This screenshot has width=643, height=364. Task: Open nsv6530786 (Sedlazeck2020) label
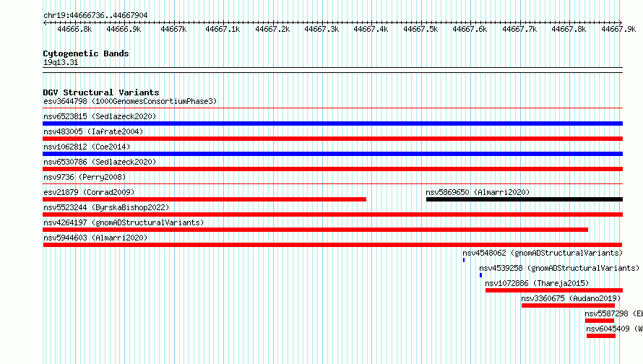100,162
